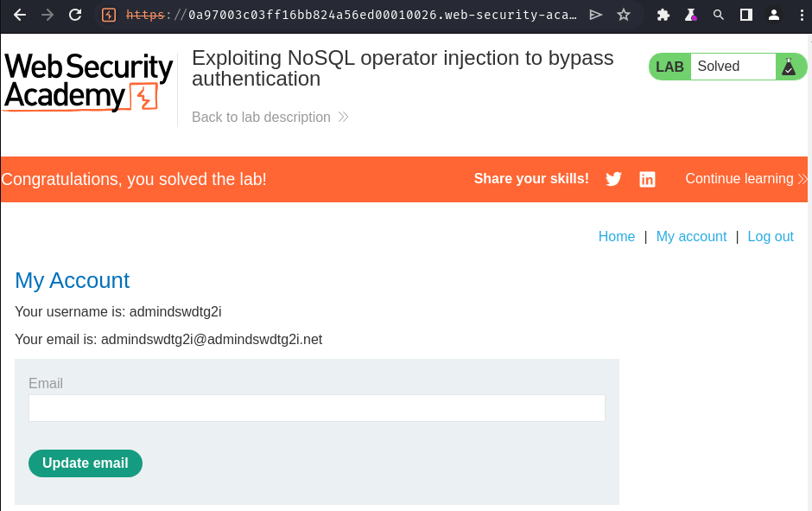
Task: Click the Web Security Academy logo
Action: [x=88, y=82]
